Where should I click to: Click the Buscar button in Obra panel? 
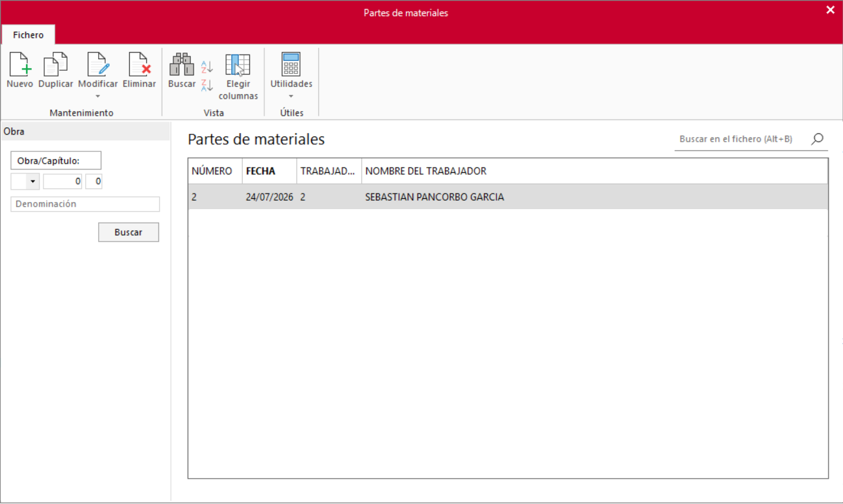click(x=129, y=232)
